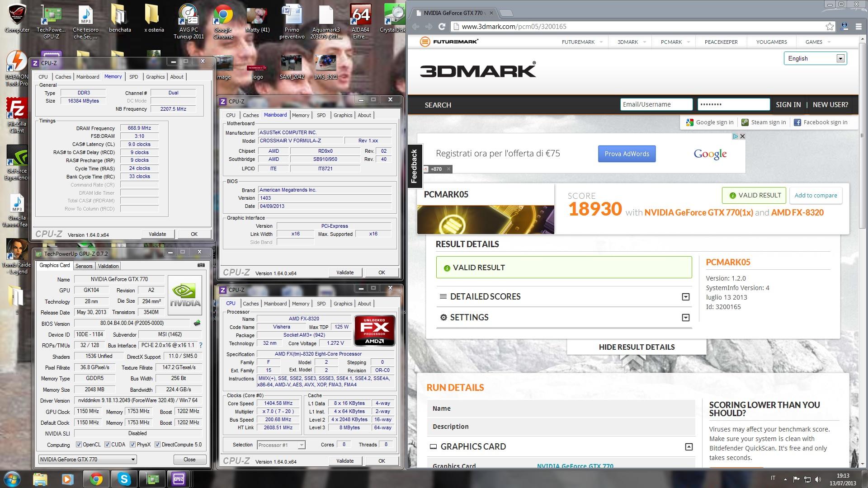
Task: Open the English language dropdown
Action: (x=815, y=58)
